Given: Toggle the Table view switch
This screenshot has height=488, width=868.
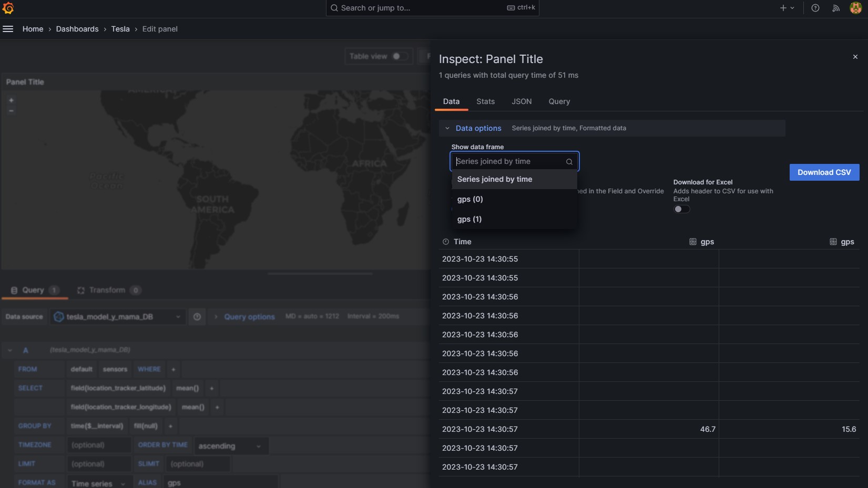Looking at the screenshot, I should tap(400, 56).
